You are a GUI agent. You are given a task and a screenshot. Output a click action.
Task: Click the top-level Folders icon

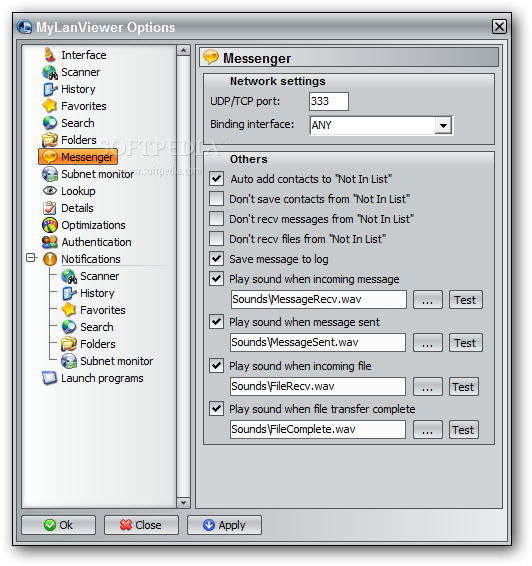(x=50, y=140)
